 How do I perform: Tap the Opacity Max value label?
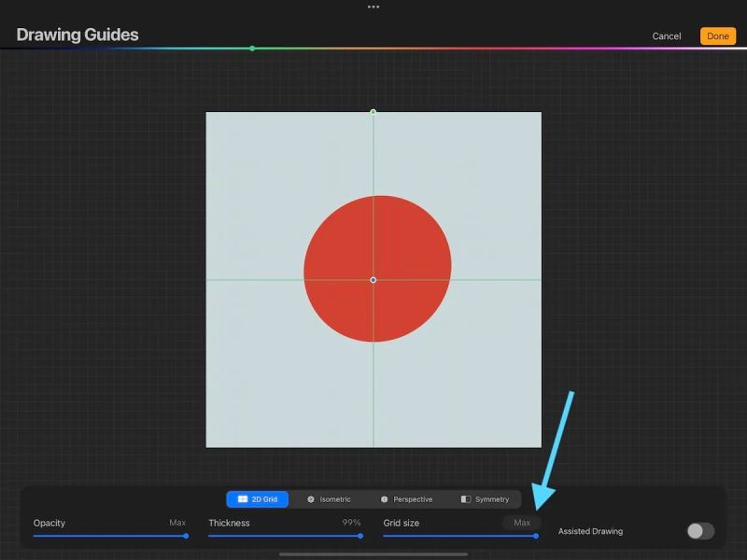point(177,523)
